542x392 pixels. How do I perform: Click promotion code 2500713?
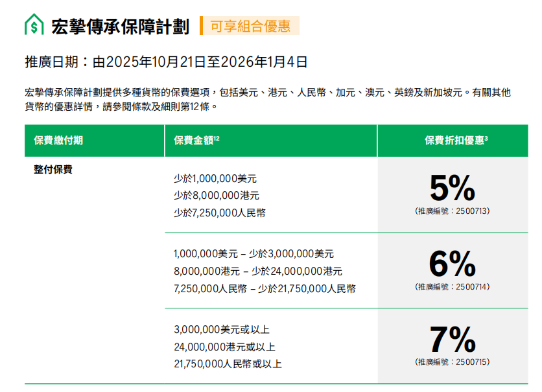pyautogui.click(x=453, y=211)
